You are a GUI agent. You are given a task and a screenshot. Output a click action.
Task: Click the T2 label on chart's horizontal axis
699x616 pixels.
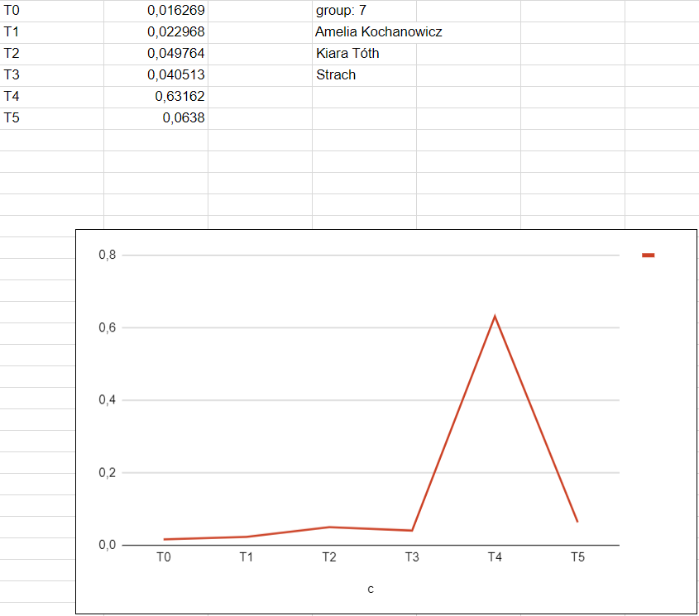pos(329,557)
